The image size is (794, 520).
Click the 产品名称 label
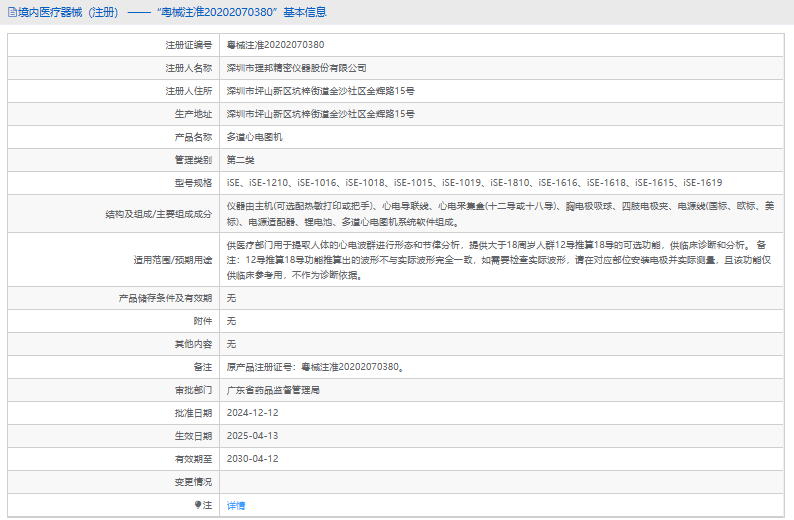point(193,137)
